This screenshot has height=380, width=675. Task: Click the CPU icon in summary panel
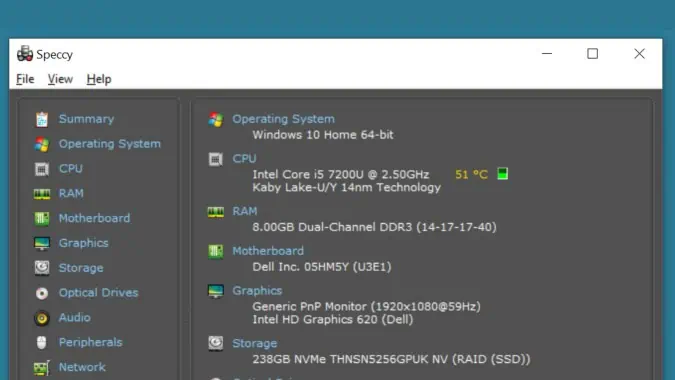coord(216,159)
